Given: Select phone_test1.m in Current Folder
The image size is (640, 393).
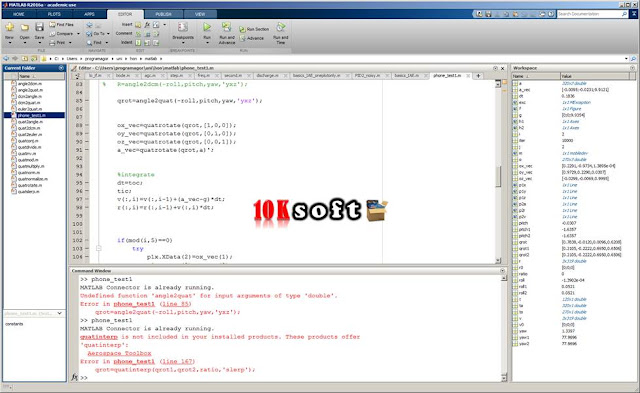Looking at the screenshot, I should coord(34,115).
